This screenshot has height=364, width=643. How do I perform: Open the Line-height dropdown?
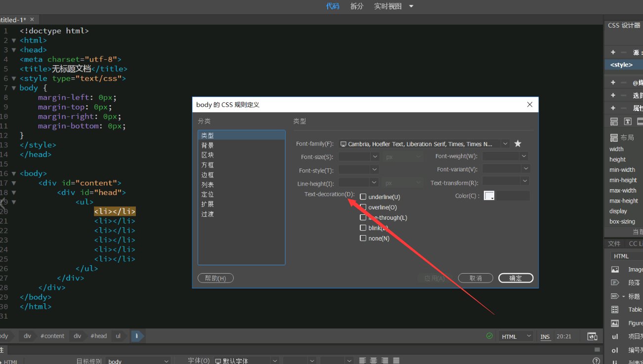375,183
